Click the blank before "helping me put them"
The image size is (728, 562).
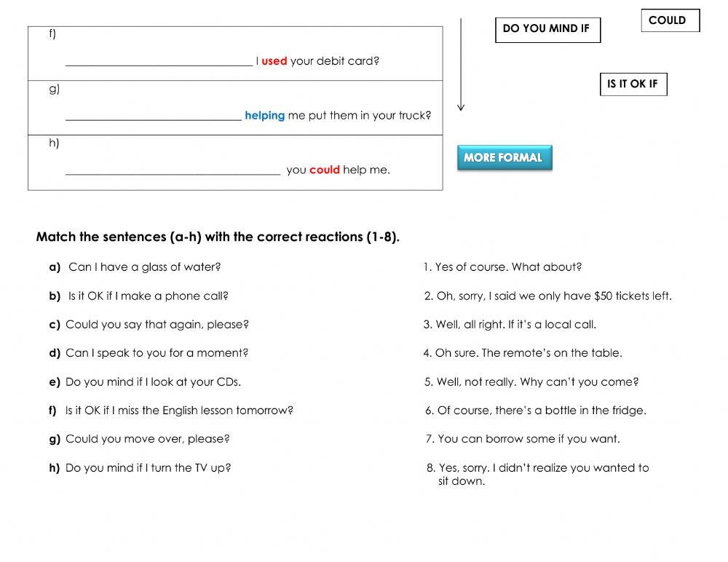[153, 115]
